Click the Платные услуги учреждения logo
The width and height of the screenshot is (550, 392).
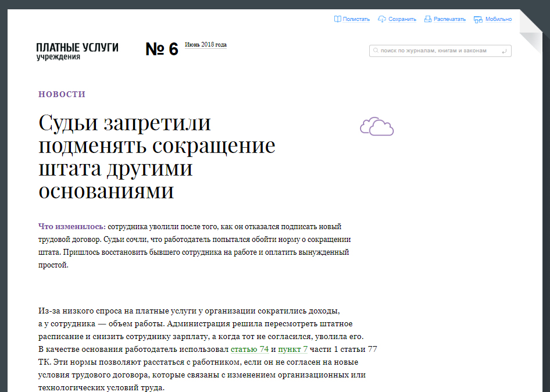tap(77, 51)
